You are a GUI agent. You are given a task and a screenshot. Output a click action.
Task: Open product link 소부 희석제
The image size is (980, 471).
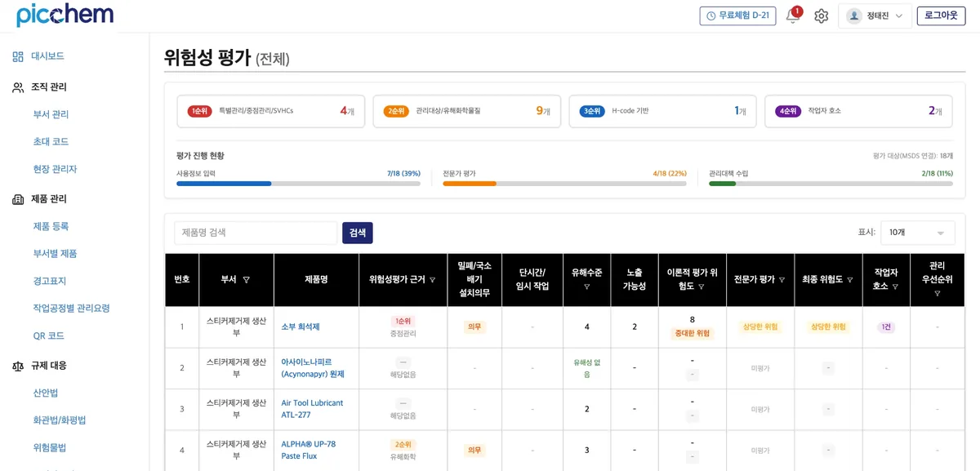coord(301,327)
